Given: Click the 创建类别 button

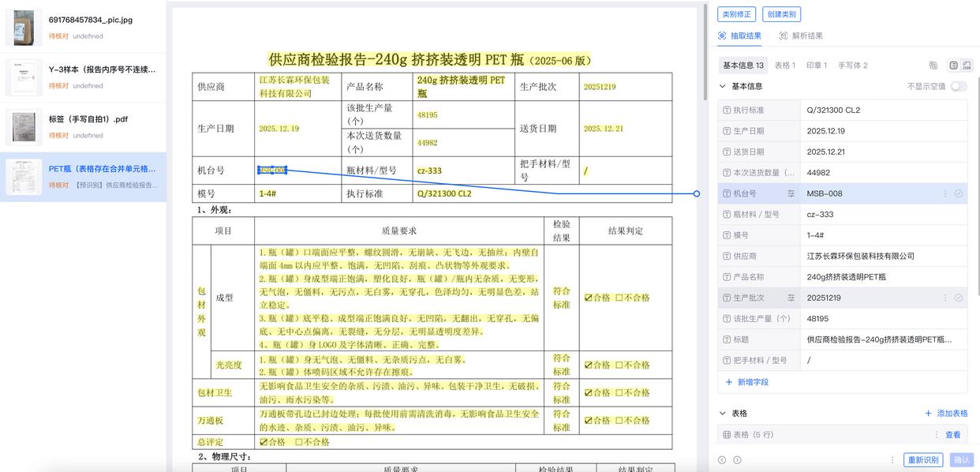Looking at the screenshot, I should tap(782, 14).
